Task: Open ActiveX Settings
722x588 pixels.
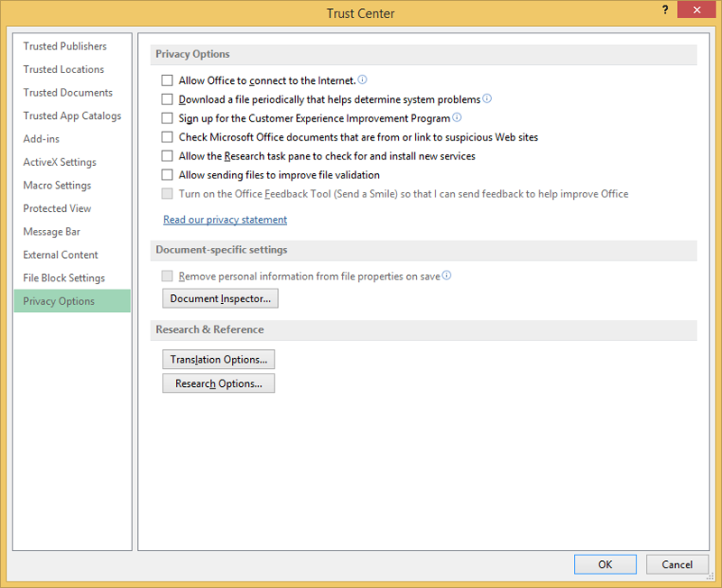Action: [x=72, y=162]
